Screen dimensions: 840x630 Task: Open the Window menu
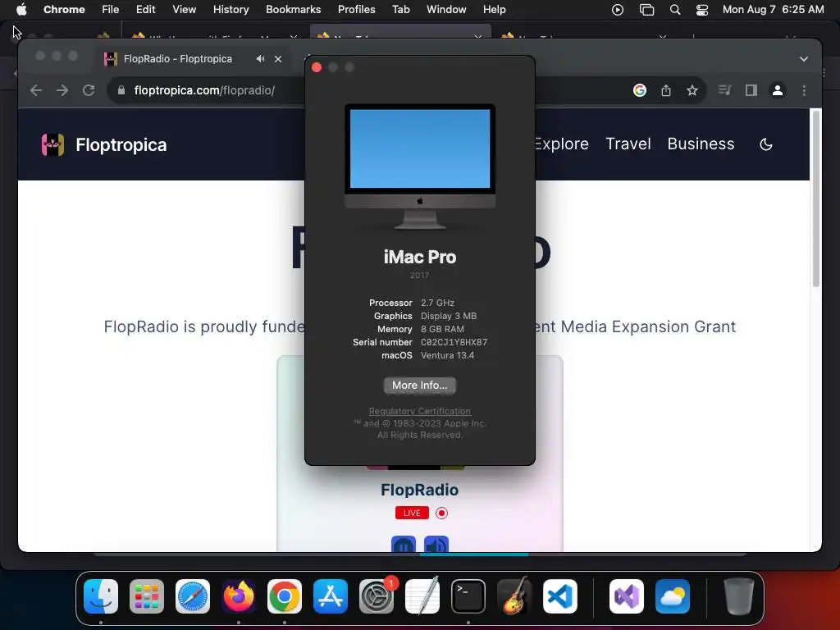tap(446, 9)
